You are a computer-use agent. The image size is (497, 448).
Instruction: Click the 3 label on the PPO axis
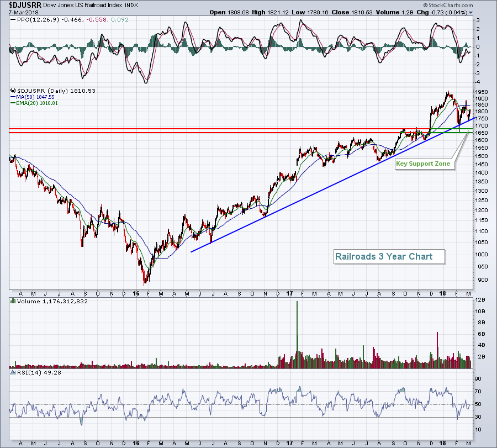pos(478,20)
